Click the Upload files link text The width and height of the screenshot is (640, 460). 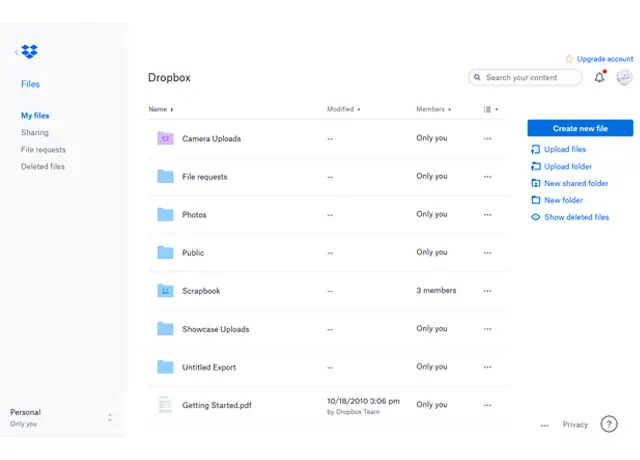[565, 149]
